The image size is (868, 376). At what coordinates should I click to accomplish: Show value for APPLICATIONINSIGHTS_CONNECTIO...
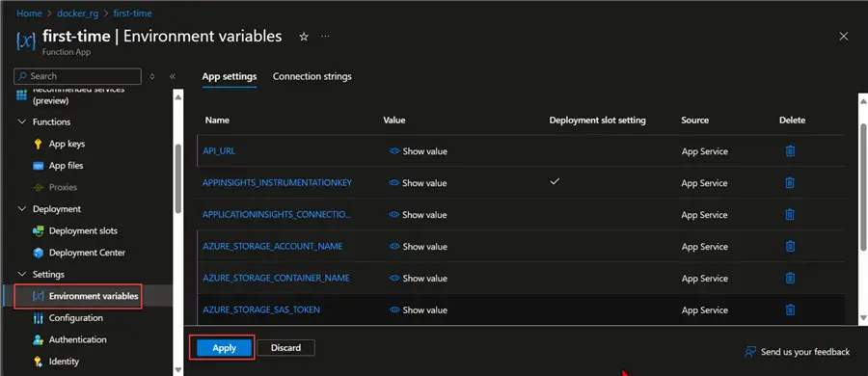[418, 214]
